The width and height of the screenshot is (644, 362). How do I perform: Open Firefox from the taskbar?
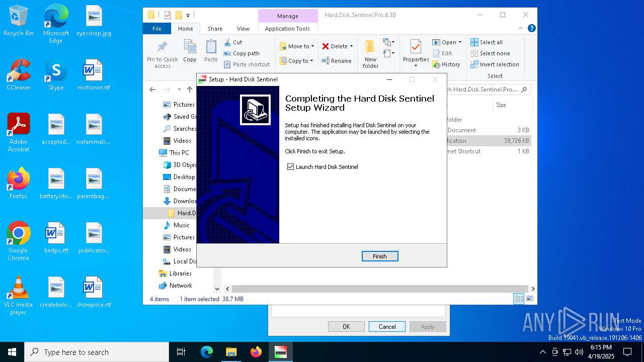(x=256, y=352)
